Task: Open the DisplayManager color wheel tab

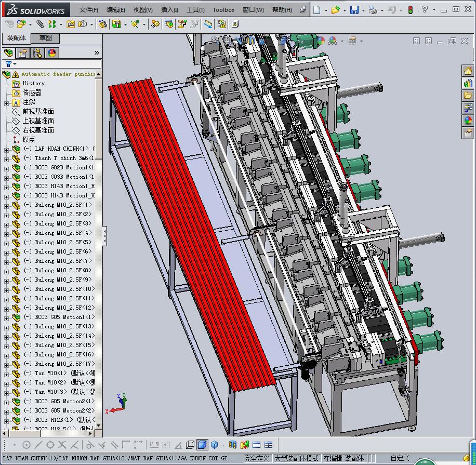Action: pos(52,53)
